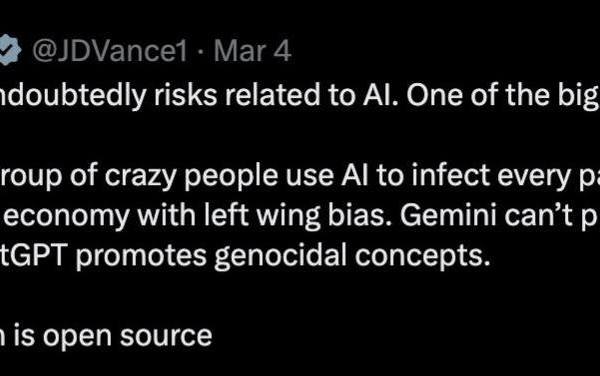Click the phrase 'One of the big'

pos(503,95)
